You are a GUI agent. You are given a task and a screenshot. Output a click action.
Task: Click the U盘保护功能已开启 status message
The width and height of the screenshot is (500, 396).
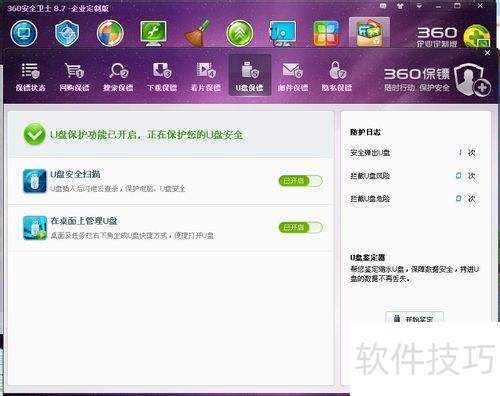click(146, 135)
